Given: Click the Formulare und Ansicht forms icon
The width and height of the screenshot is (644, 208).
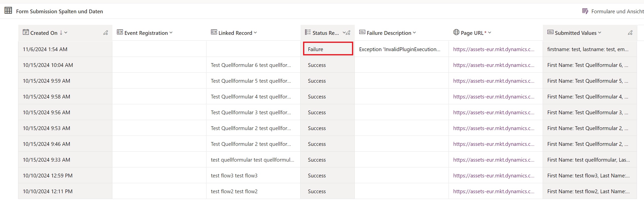Looking at the screenshot, I should pos(585,11).
